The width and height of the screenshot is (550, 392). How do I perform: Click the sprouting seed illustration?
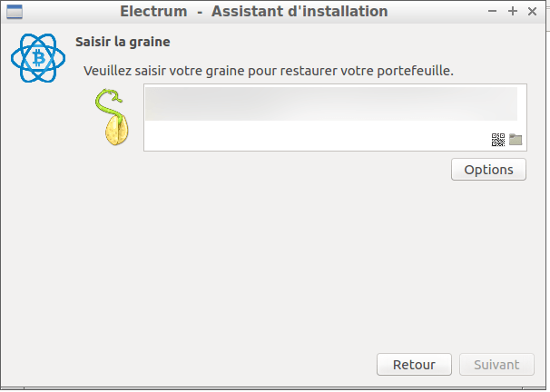tap(112, 117)
